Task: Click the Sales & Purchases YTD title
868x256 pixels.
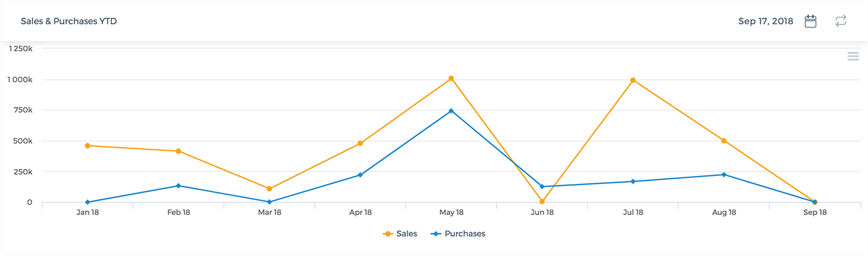Action: [69, 22]
